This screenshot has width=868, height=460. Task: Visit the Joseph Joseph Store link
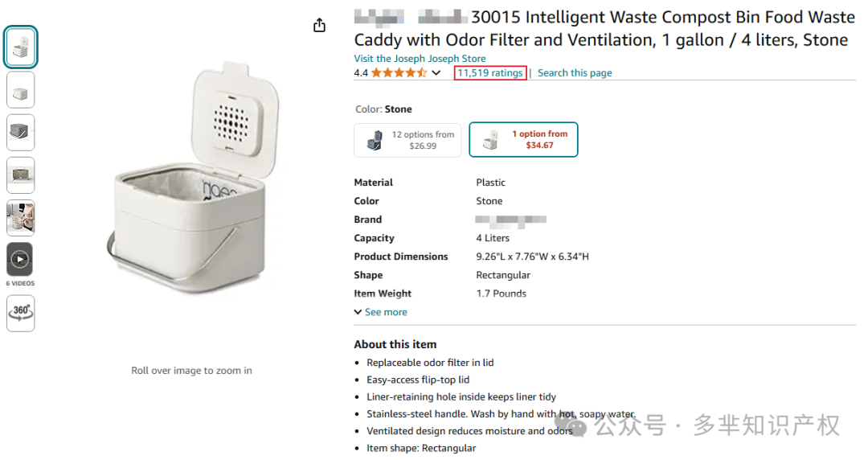[420, 59]
